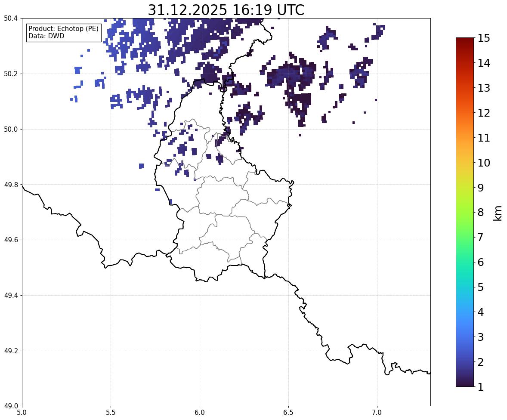
Task: Click the colorbar tick label 9
Action: coord(481,188)
